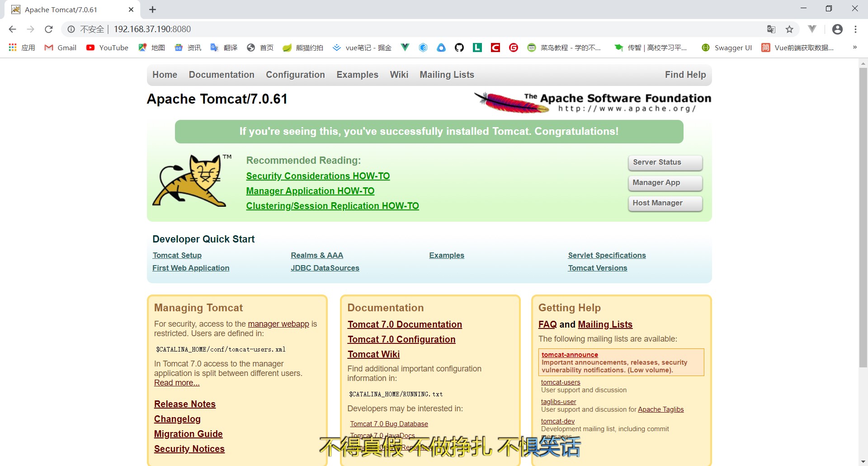Viewport: 868px width, 466px height.
Task: Open the Tomcat Setup link
Action: tap(177, 255)
